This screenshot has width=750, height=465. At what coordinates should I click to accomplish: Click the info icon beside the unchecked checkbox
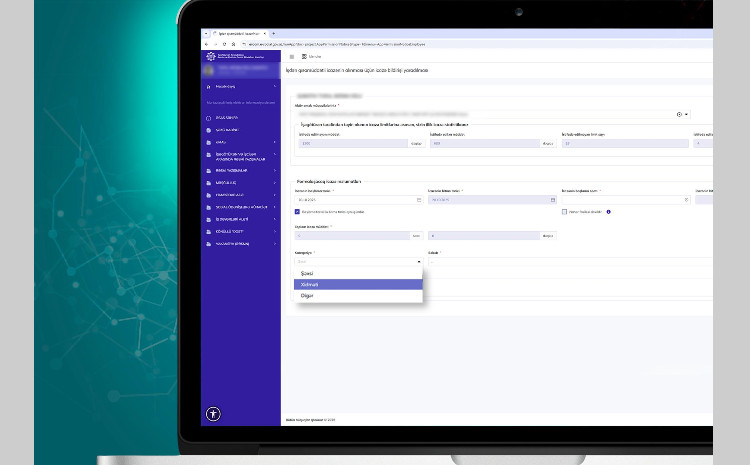coord(608,212)
